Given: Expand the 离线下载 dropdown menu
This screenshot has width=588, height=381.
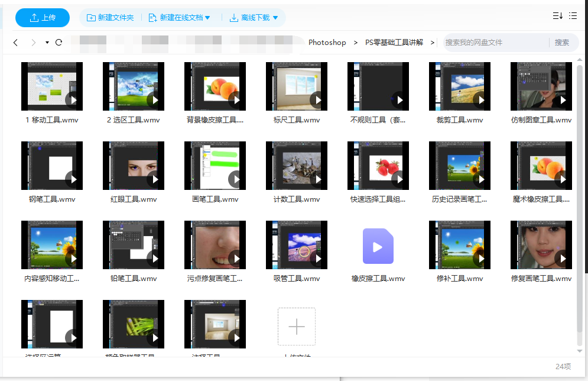Looking at the screenshot, I should [254, 18].
